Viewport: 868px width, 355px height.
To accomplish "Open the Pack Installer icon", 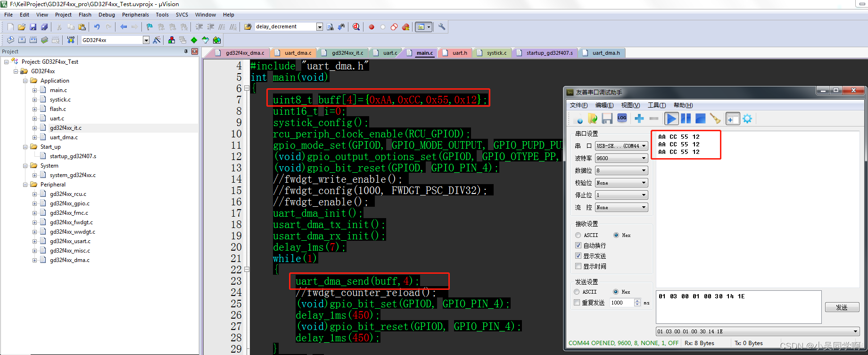I will (x=217, y=40).
